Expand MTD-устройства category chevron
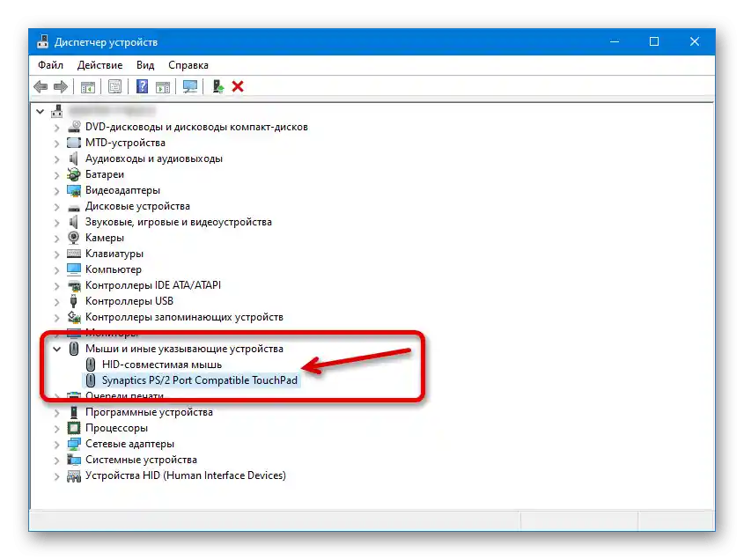 [57, 144]
